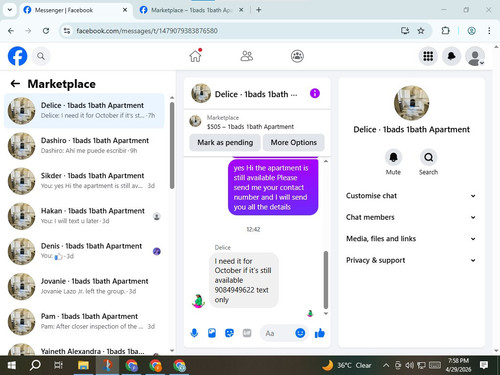Viewport: 500px width, 375px height.
Task: Open the tab search dropdown arrow
Action: point(10,10)
